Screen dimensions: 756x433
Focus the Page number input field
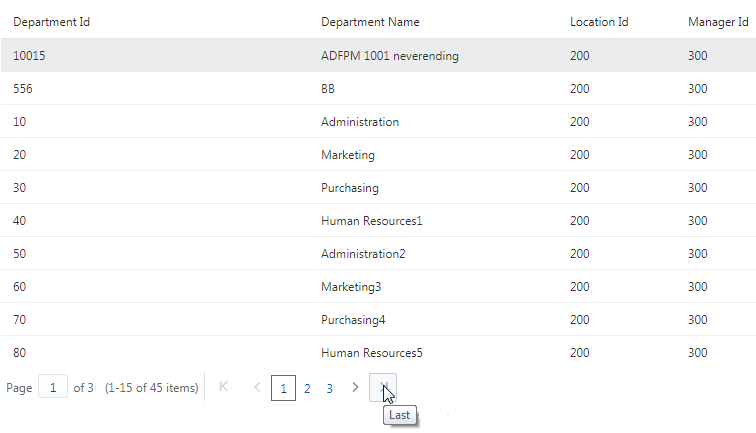click(53, 387)
